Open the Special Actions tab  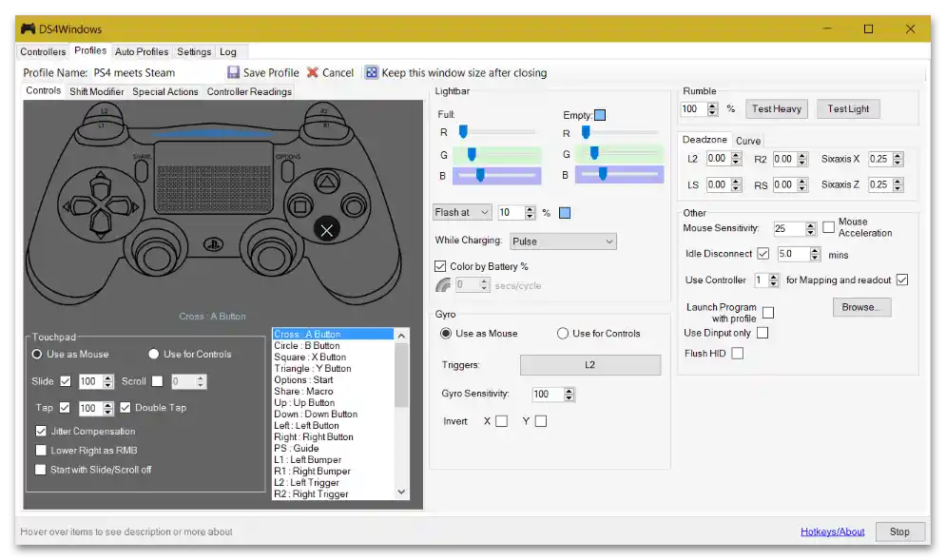pos(165,91)
